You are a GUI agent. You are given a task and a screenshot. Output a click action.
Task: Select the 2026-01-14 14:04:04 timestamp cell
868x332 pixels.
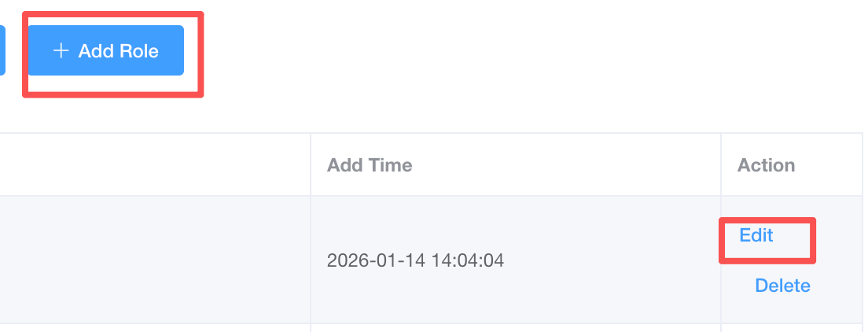point(415,260)
